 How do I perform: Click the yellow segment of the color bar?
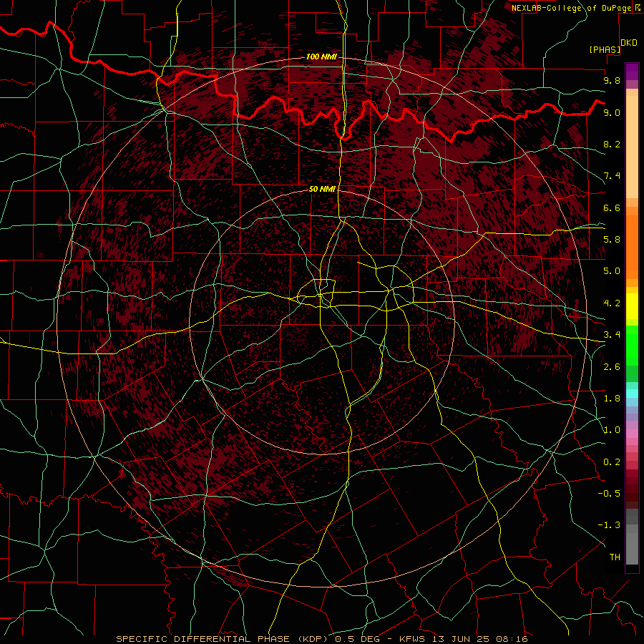tap(632, 306)
